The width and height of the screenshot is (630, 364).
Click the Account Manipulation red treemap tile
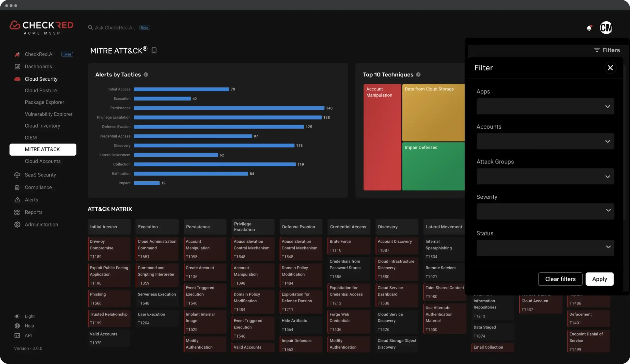click(382, 137)
